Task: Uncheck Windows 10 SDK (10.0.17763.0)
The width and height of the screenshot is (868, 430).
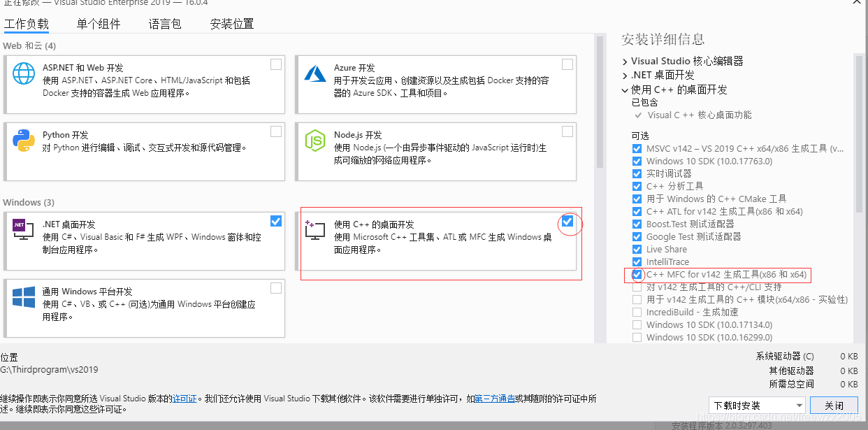Action: (x=637, y=161)
